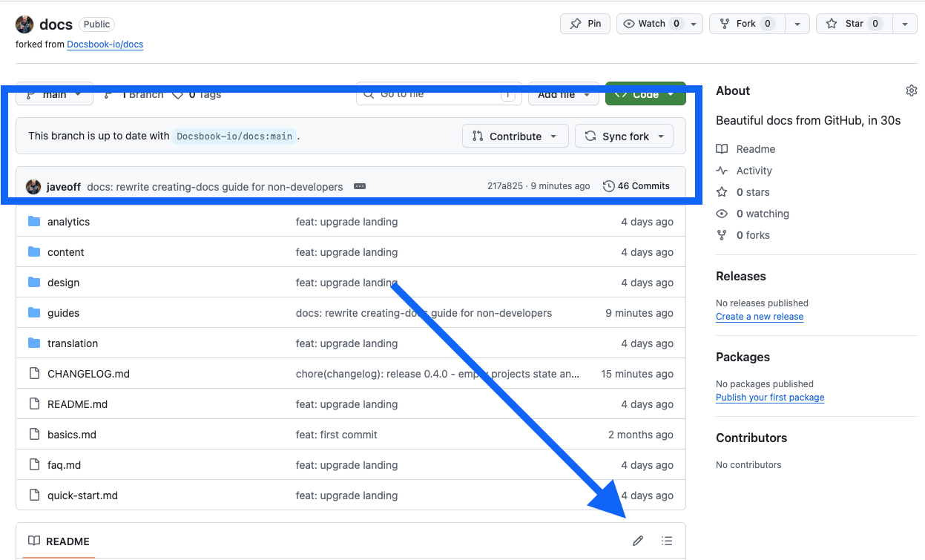Fork the repository with the Fork button
925x560 pixels.
point(746,24)
